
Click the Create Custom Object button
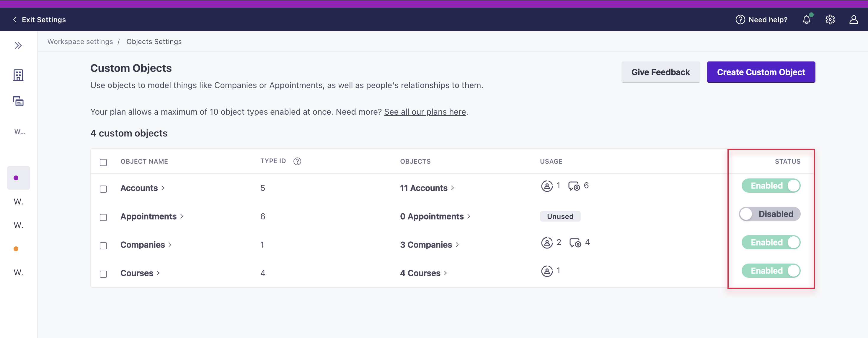coord(761,71)
